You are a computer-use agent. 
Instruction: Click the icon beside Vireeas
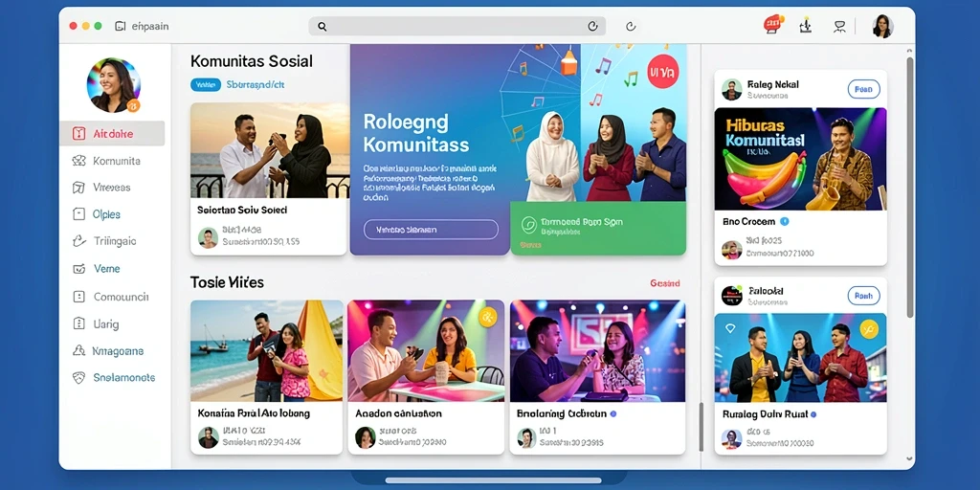[x=78, y=188]
